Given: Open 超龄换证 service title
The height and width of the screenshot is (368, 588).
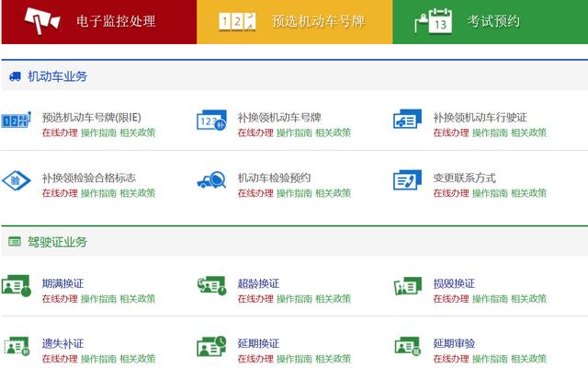Looking at the screenshot, I should click(259, 283).
